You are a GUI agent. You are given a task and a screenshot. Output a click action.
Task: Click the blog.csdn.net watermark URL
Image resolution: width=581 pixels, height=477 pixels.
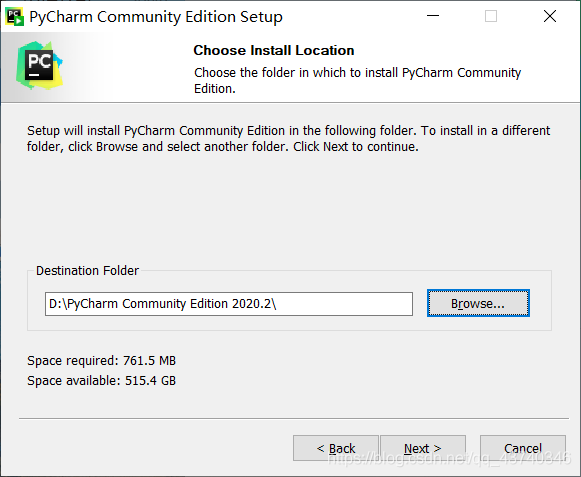pos(449,458)
